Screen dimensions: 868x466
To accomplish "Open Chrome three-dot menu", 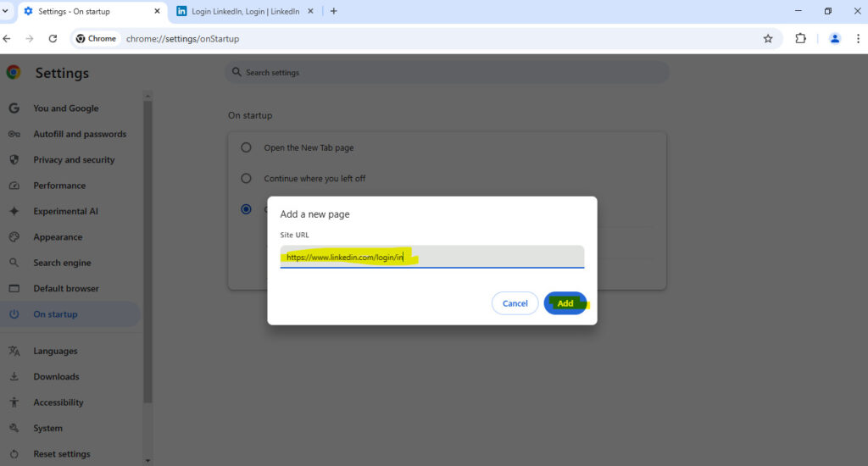I will click(x=858, y=38).
